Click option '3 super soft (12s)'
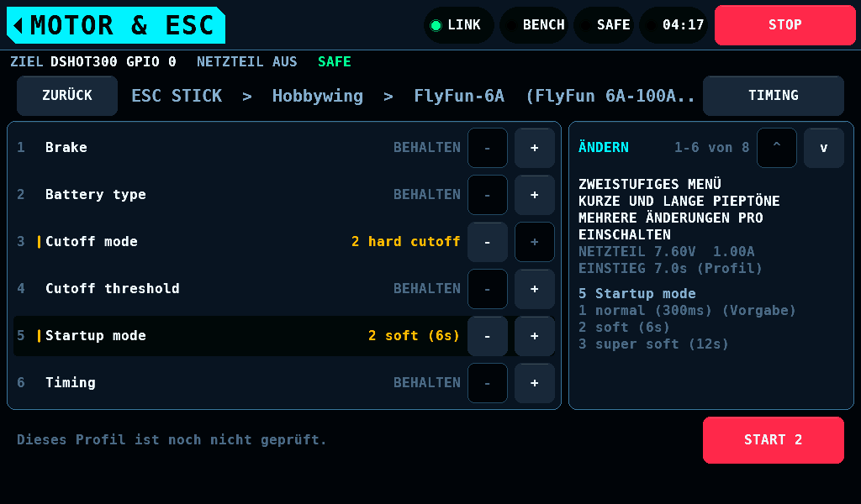861x504 pixels. click(x=653, y=344)
